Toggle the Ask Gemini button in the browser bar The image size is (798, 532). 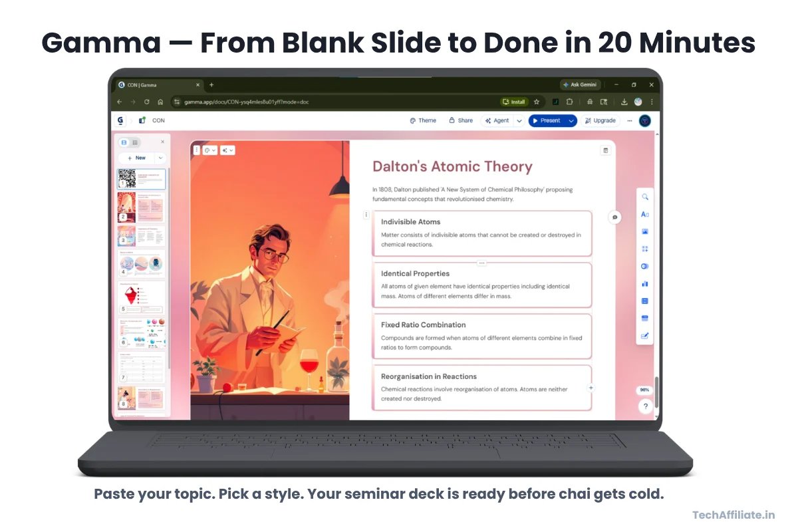[580, 84]
